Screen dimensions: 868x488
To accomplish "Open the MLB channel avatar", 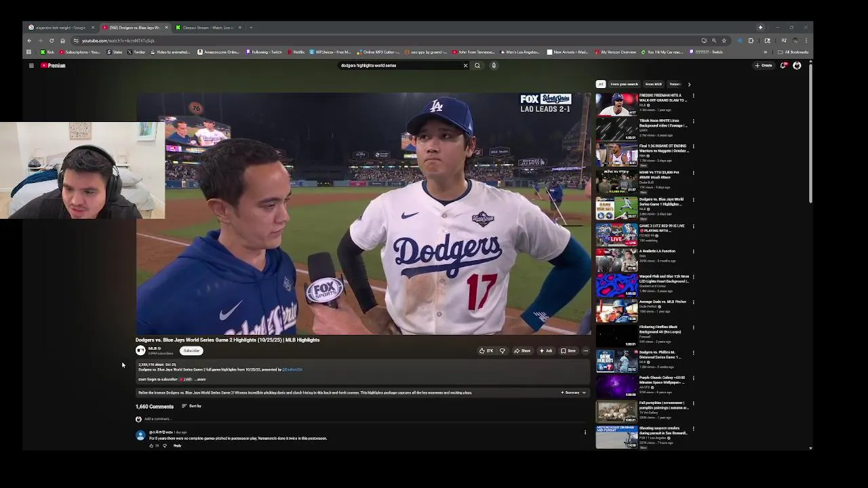I will pos(140,350).
